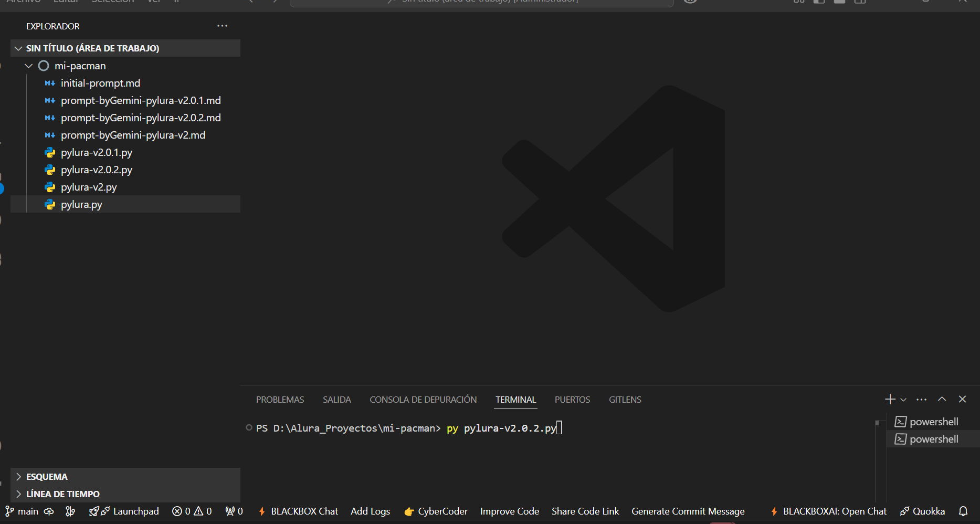The width and height of the screenshot is (980, 524).
Task: Show notifications via the bell icon
Action: point(963,511)
